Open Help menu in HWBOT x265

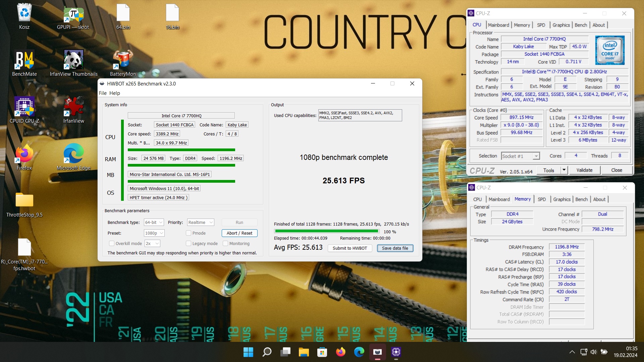[114, 93]
